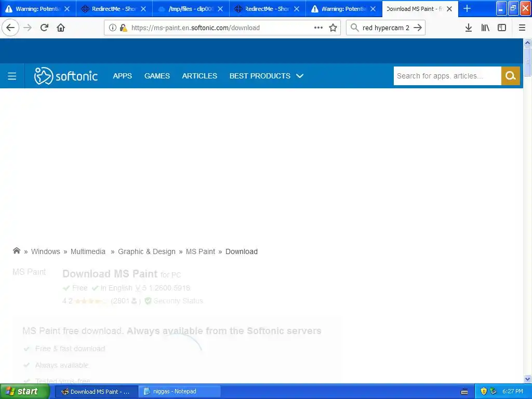Click the network connection tray icon

click(494, 391)
